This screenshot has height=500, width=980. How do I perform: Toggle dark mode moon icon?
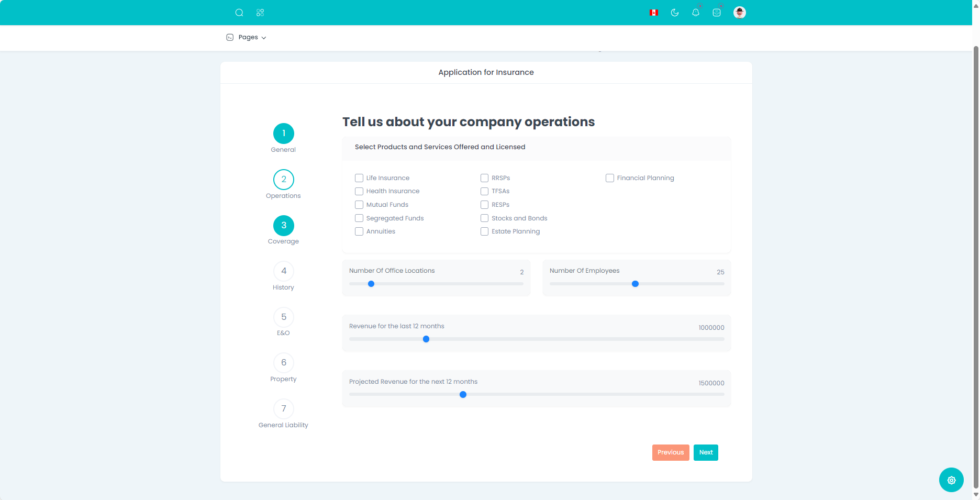pyautogui.click(x=674, y=12)
